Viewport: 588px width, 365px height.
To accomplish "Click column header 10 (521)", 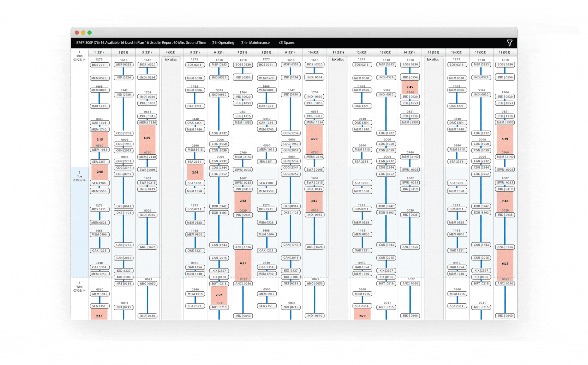I will click(x=314, y=52).
